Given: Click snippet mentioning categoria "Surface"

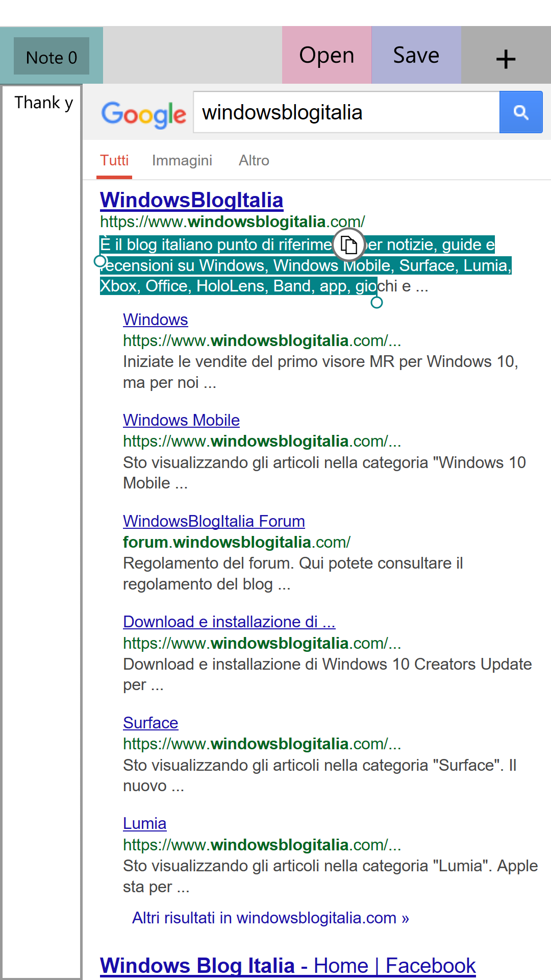Looking at the screenshot, I should pyautogui.click(x=320, y=775).
